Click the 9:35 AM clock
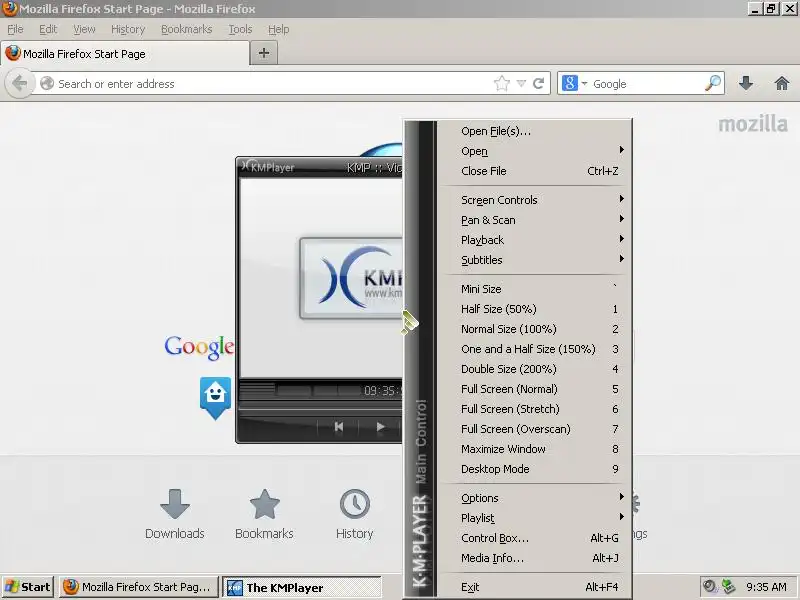This screenshot has height=600, width=800. pyautogui.click(x=766, y=587)
